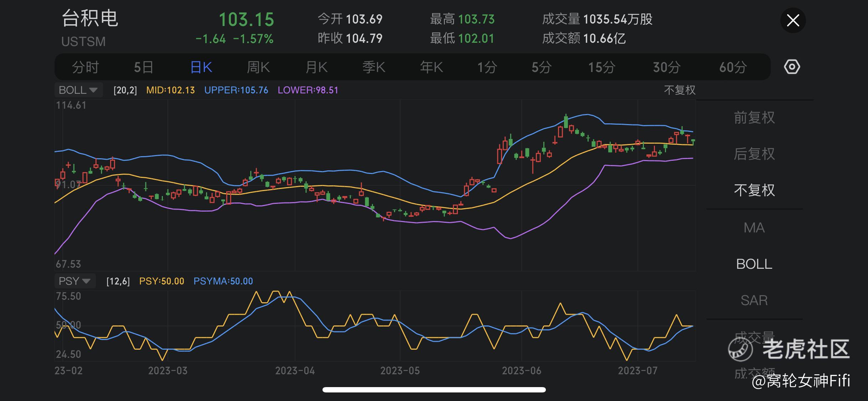Click PSY:50.00 value label

(162, 281)
